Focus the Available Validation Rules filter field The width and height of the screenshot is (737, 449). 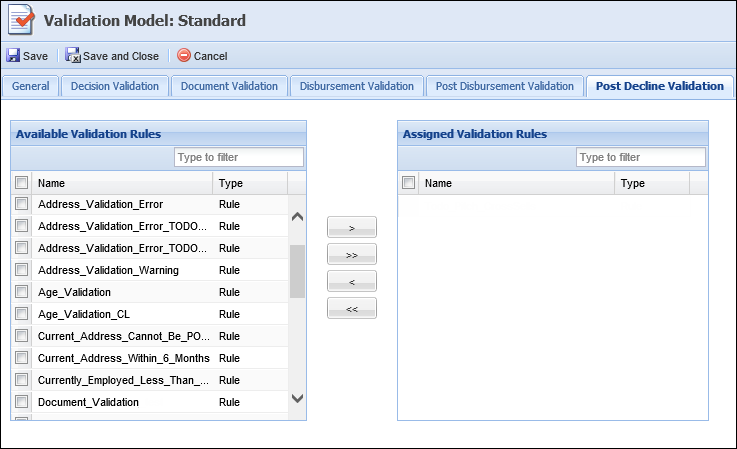pyautogui.click(x=239, y=157)
